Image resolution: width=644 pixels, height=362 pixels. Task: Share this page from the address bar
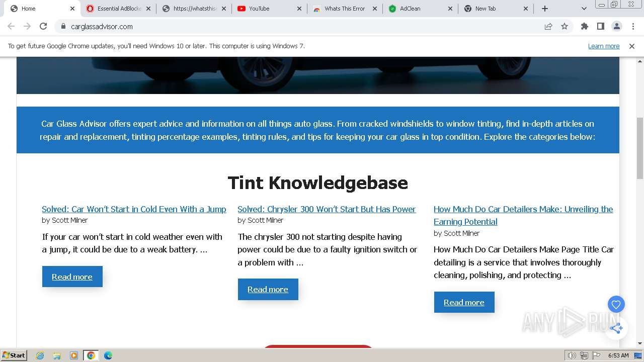548,26
